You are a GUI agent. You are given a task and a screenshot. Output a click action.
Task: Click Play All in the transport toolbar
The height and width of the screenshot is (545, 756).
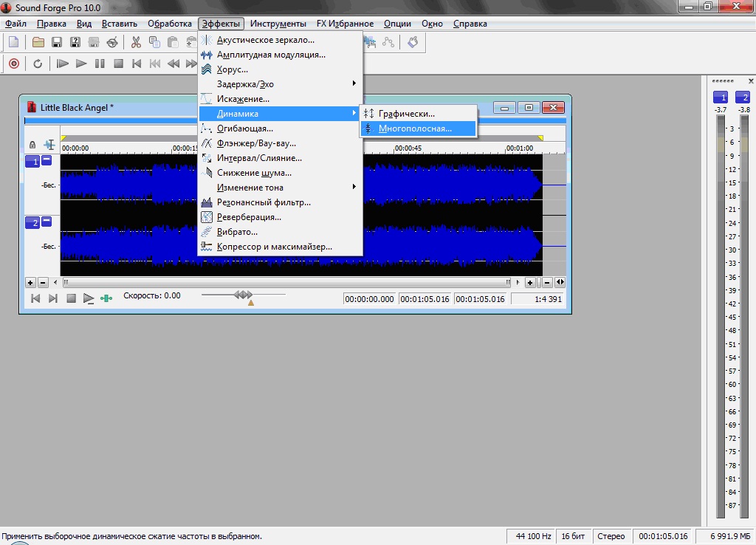coord(62,64)
